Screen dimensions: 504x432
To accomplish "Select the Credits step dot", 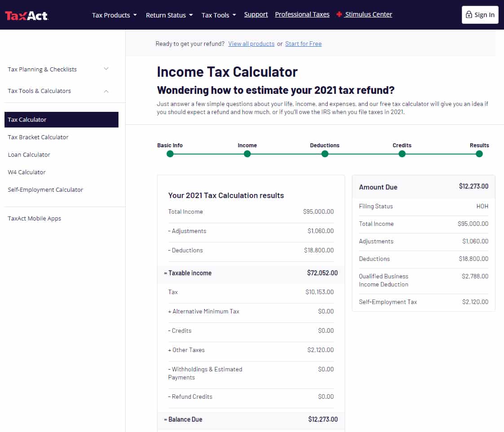I will [402, 154].
